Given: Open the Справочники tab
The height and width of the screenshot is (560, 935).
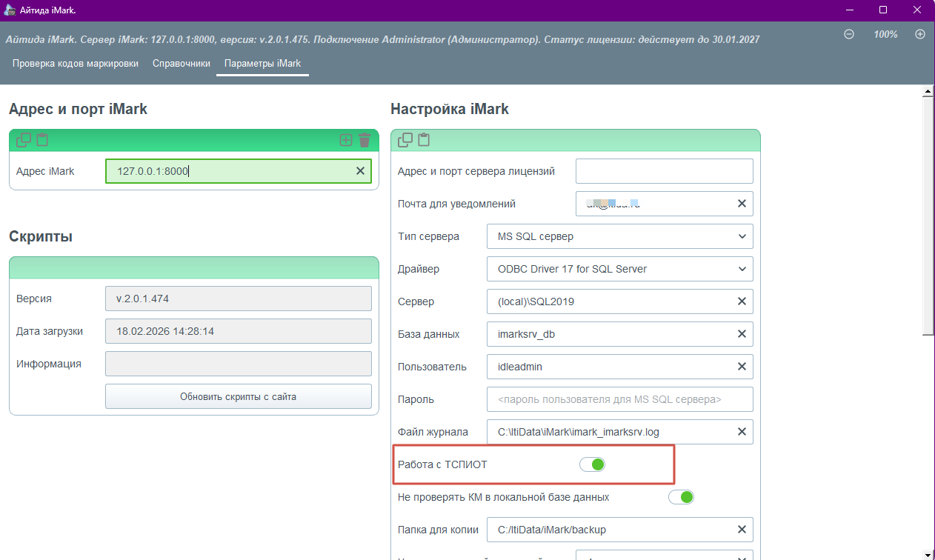Looking at the screenshot, I should [182, 64].
